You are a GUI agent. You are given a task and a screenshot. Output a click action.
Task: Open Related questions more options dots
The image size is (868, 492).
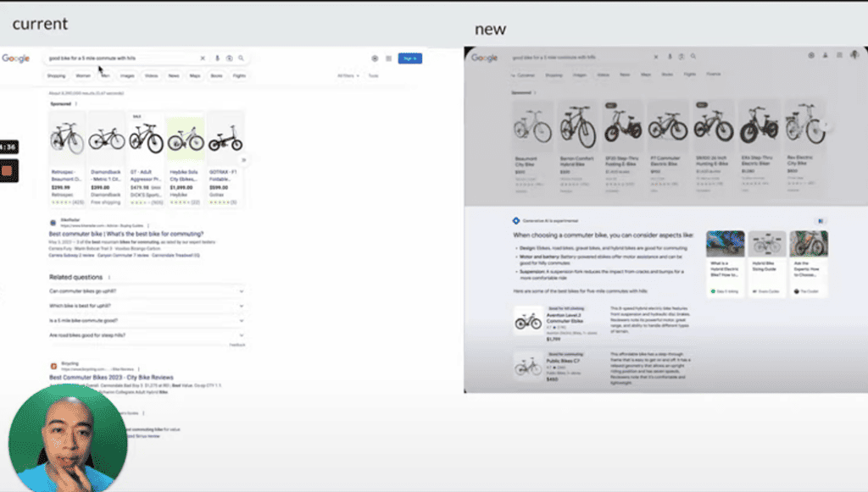pyautogui.click(x=109, y=278)
